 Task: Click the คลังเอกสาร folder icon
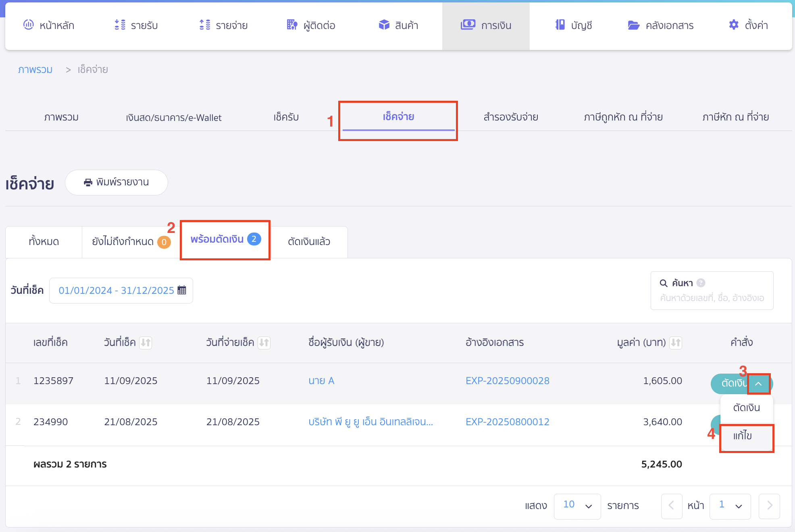[x=634, y=25]
